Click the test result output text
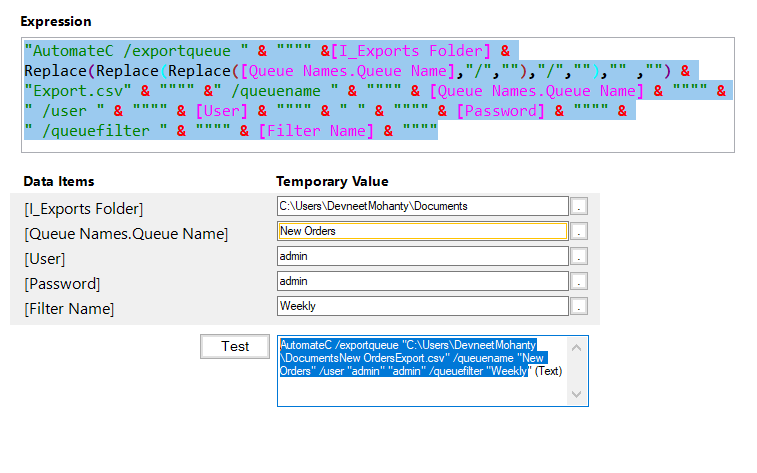This screenshot has height=473, width=757. [420, 358]
